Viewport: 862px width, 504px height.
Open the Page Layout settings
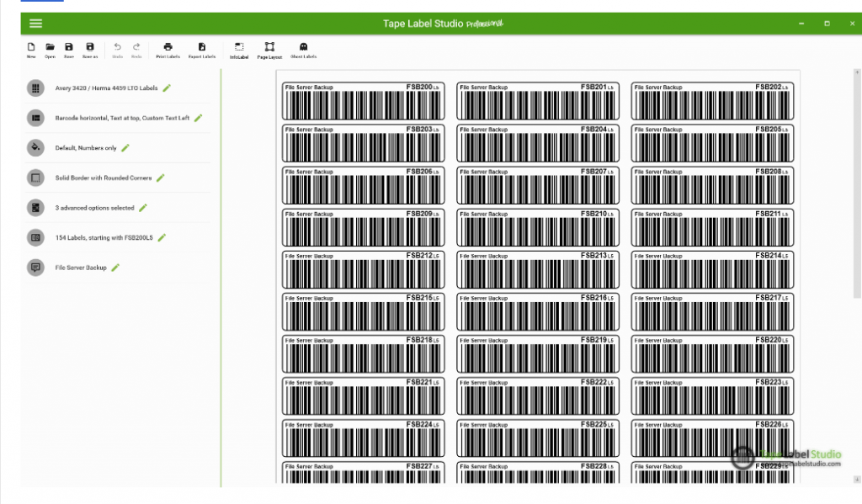coord(269,50)
